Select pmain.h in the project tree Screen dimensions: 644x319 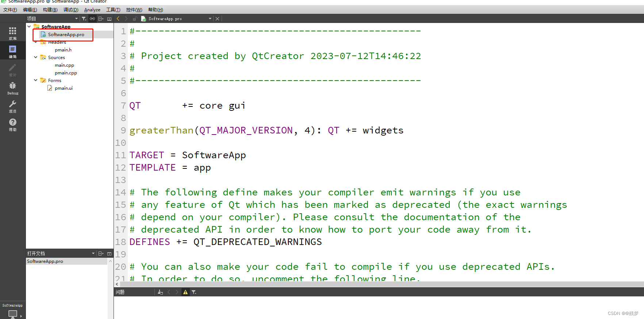point(63,50)
